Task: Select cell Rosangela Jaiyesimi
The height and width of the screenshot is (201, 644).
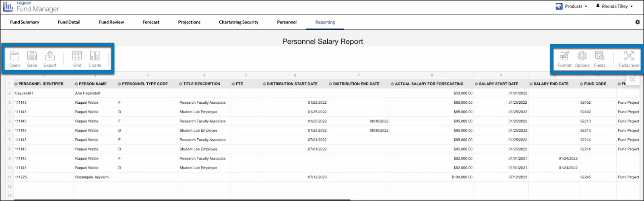Action: [95, 177]
